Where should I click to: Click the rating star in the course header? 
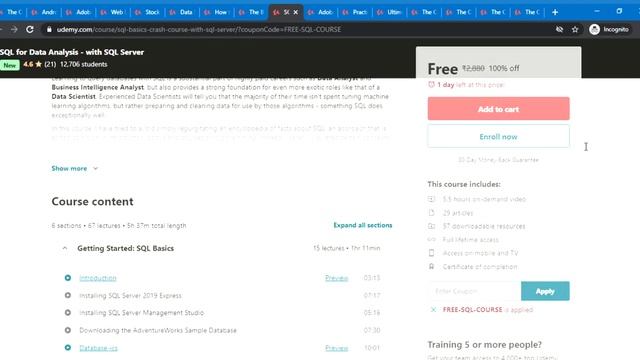pos(39,64)
